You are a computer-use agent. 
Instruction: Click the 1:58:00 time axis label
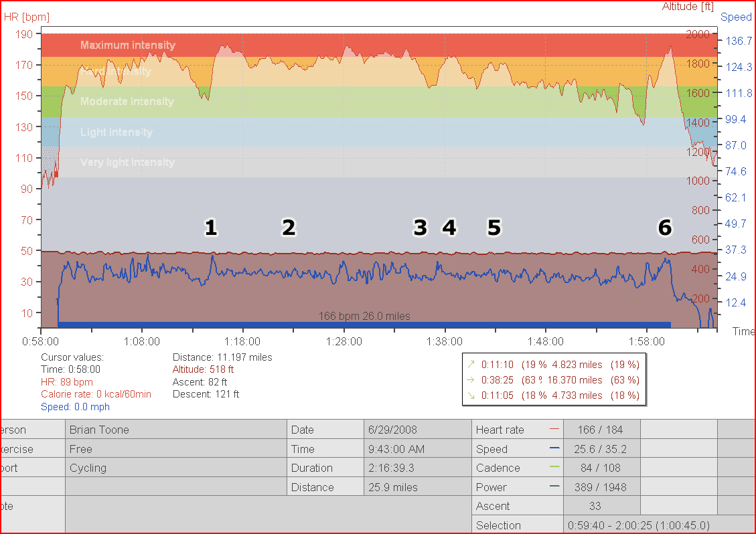click(647, 341)
